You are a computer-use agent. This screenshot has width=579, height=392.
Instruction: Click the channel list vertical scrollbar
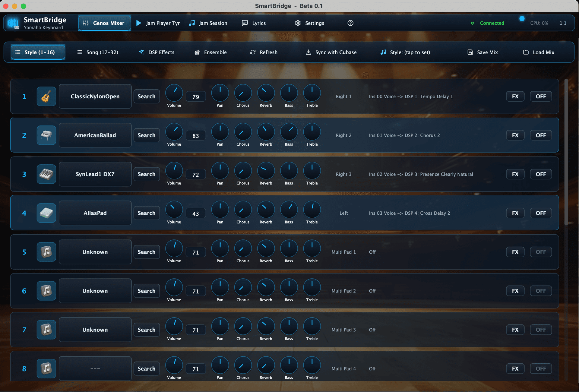[566, 152]
